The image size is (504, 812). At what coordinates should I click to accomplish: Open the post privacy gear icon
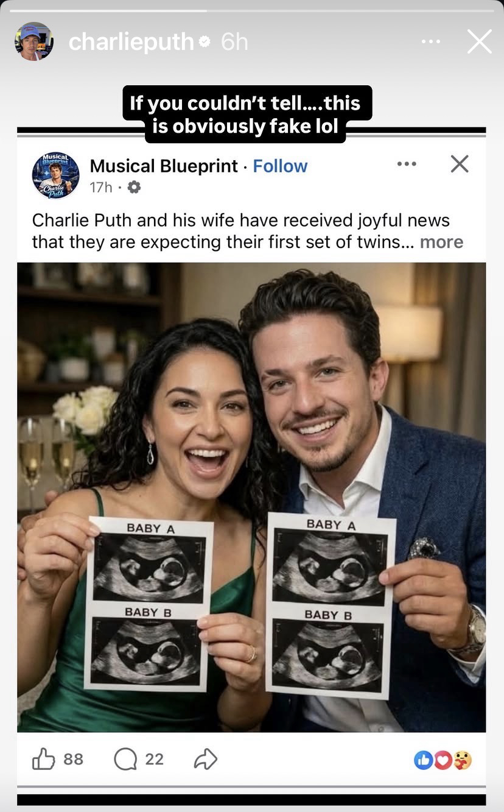(134, 187)
